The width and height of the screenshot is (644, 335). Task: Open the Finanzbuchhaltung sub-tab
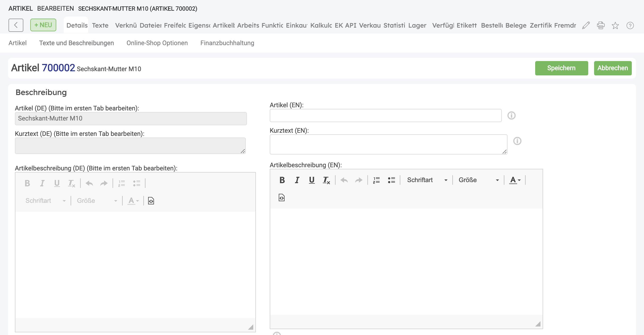(227, 43)
